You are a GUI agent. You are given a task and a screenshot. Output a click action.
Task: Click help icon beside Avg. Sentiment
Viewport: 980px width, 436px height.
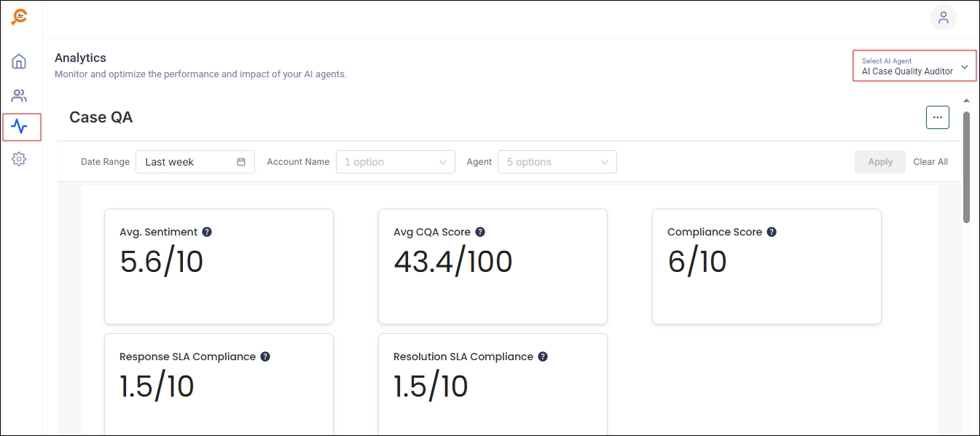coord(207,232)
